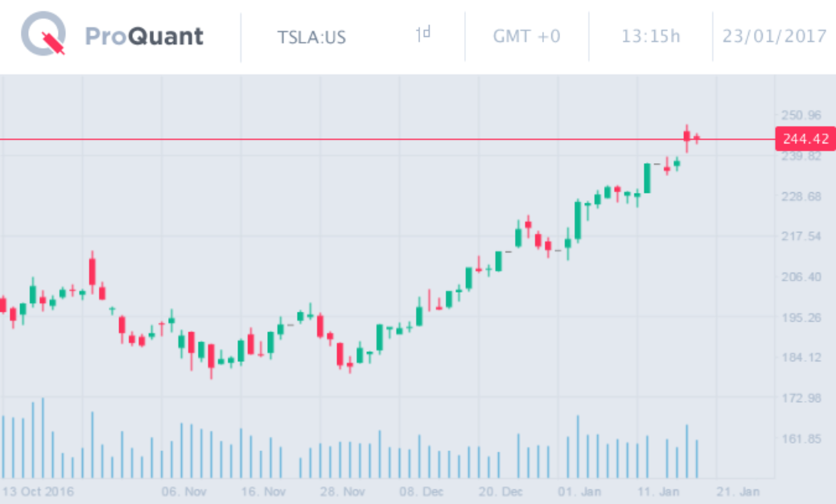Click the 06. Nov date axis label
Image resolution: width=836 pixels, height=504 pixels.
coord(183,491)
